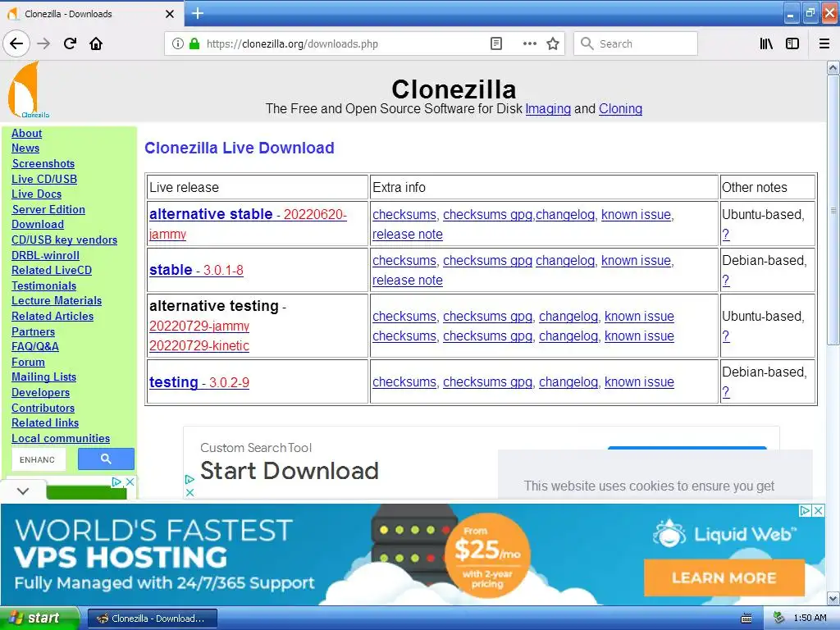
Task: Click the vertical scrollbar down arrow
Action: click(x=833, y=598)
